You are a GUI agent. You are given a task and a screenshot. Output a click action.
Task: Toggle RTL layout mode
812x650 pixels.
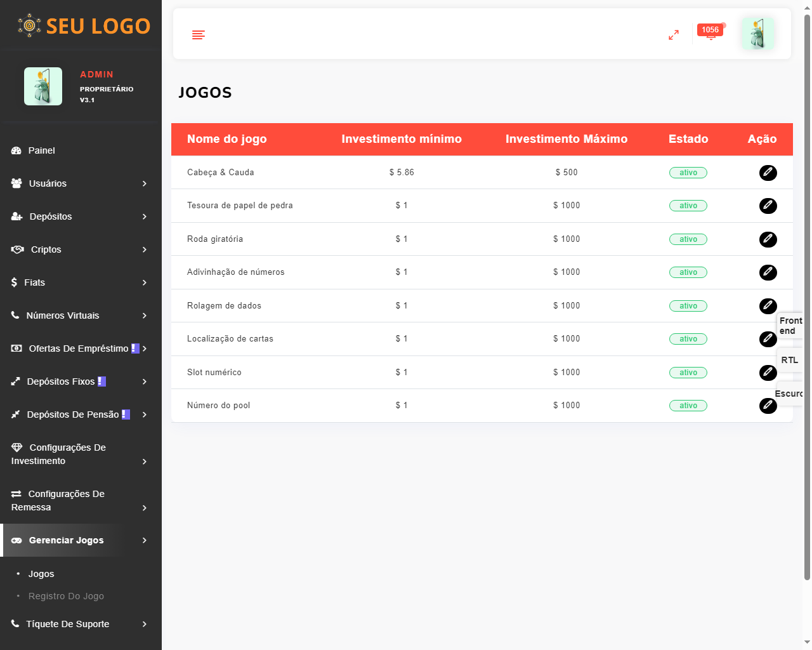[790, 360]
